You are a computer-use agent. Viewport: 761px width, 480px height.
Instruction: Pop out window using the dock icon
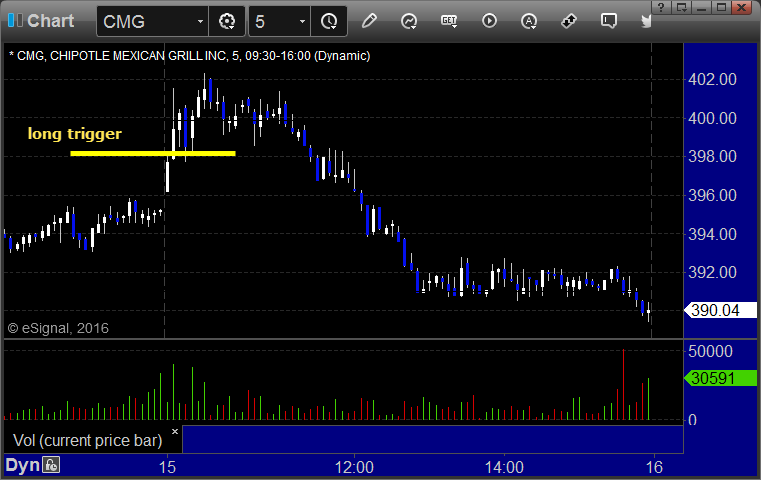(681, 7)
